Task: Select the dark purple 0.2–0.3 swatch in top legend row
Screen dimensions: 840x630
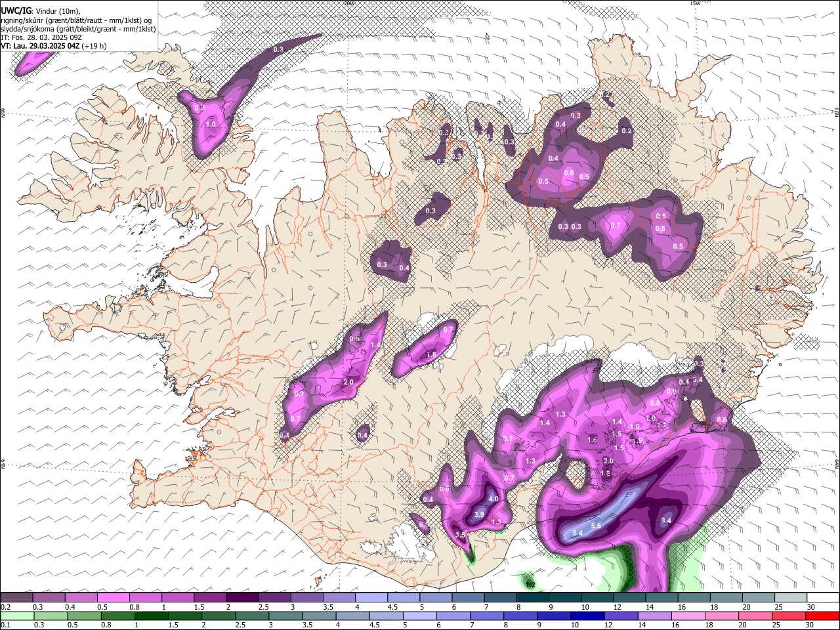Action: pyautogui.click(x=17, y=597)
